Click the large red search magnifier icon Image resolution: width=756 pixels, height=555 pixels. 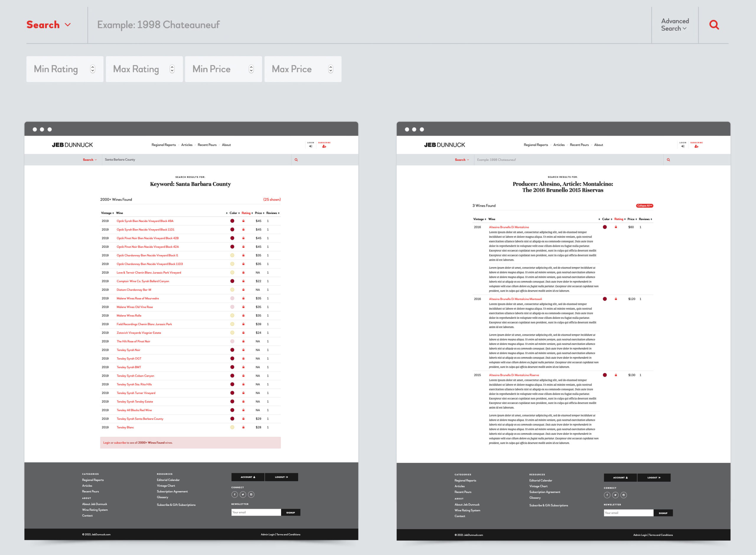pyautogui.click(x=714, y=25)
